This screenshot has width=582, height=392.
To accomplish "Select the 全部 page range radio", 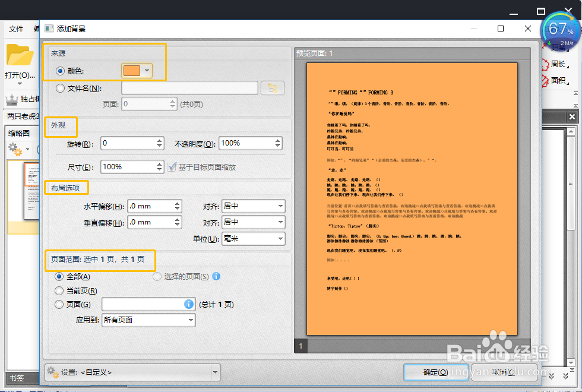I will point(59,277).
